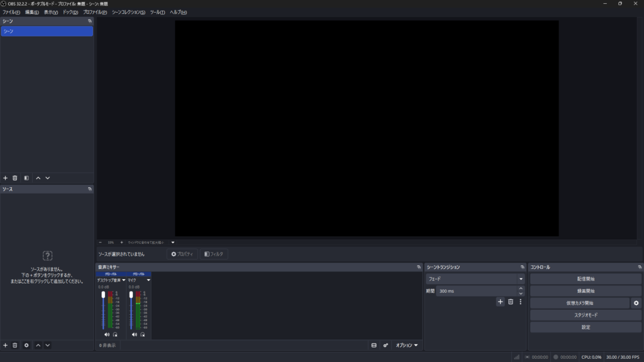Open advanced audio properties gears icon

pos(386,346)
